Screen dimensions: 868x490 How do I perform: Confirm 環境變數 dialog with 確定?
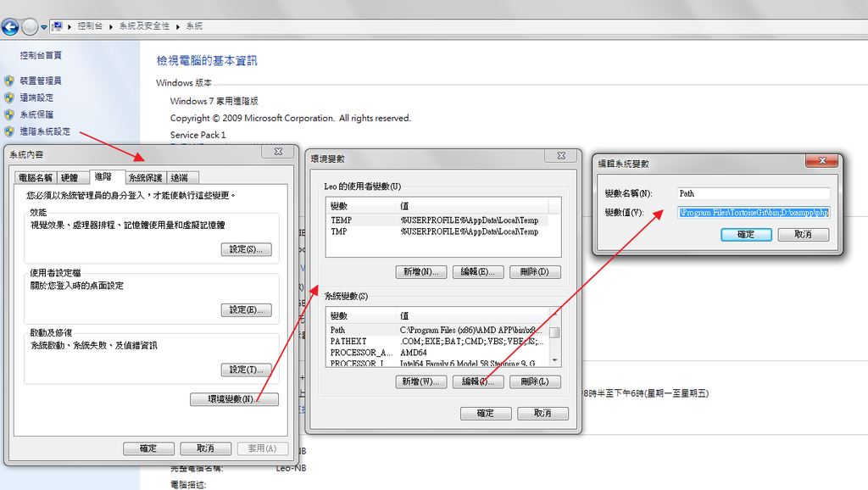486,413
